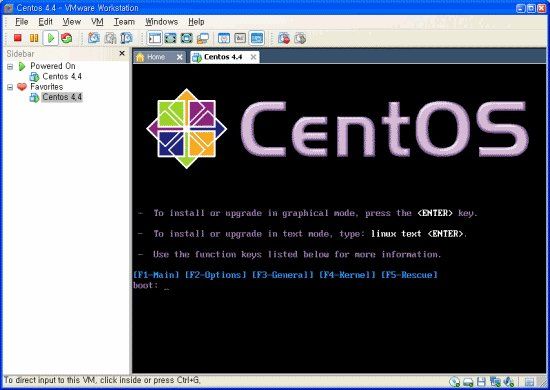The height and width of the screenshot is (390, 550).
Task: Select Powered On in the sidebar
Action: coord(53,66)
